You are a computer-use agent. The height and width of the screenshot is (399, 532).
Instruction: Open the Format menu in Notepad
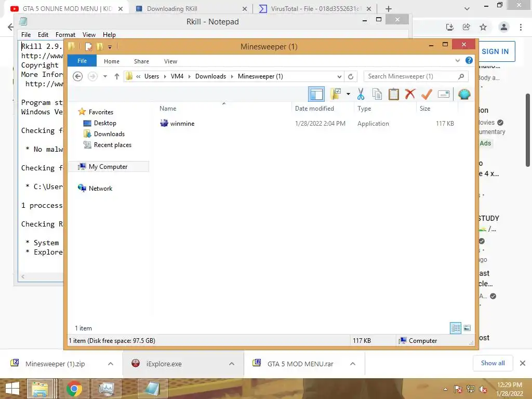(x=65, y=35)
